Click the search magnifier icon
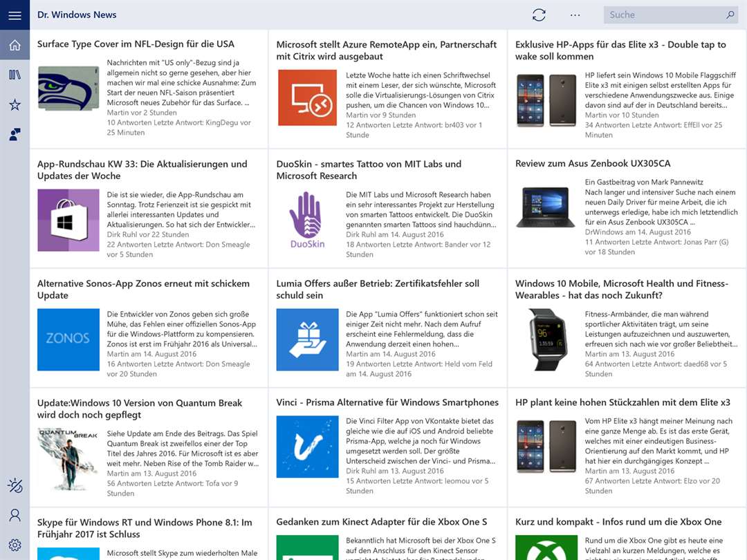 pyautogui.click(x=730, y=15)
